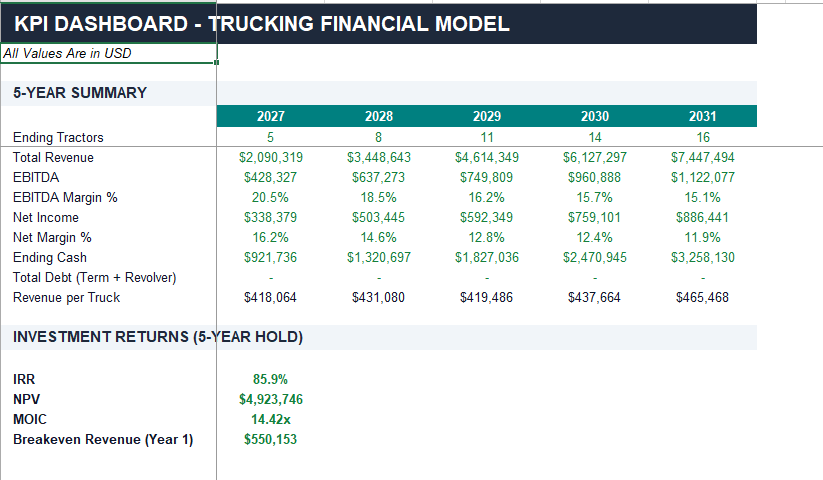Select Revenue per Truck cell $418,064

pyautogui.click(x=271, y=297)
